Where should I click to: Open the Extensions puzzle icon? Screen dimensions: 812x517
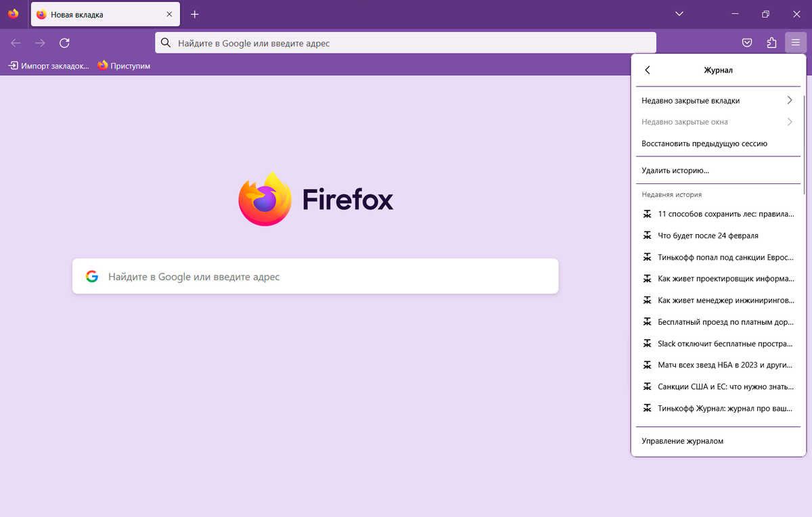click(771, 43)
